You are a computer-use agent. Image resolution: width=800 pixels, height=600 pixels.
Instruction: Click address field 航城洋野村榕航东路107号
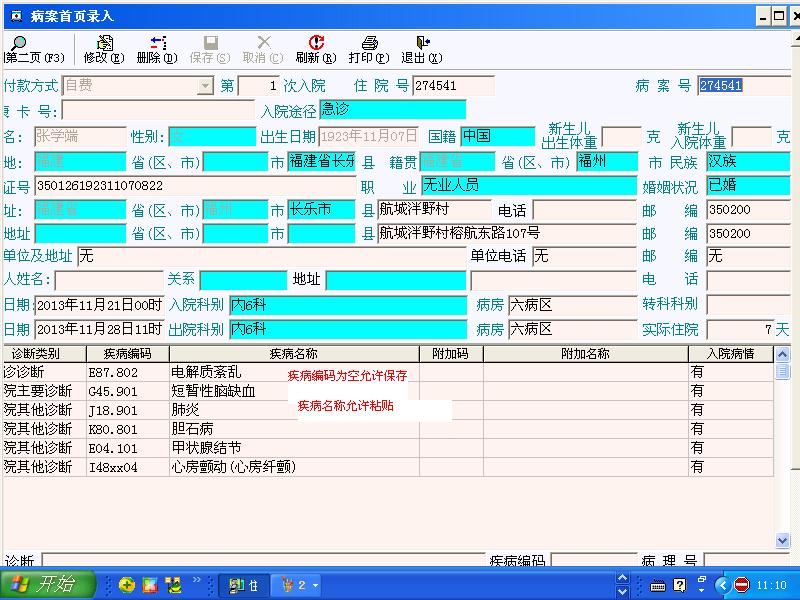[507, 233]
